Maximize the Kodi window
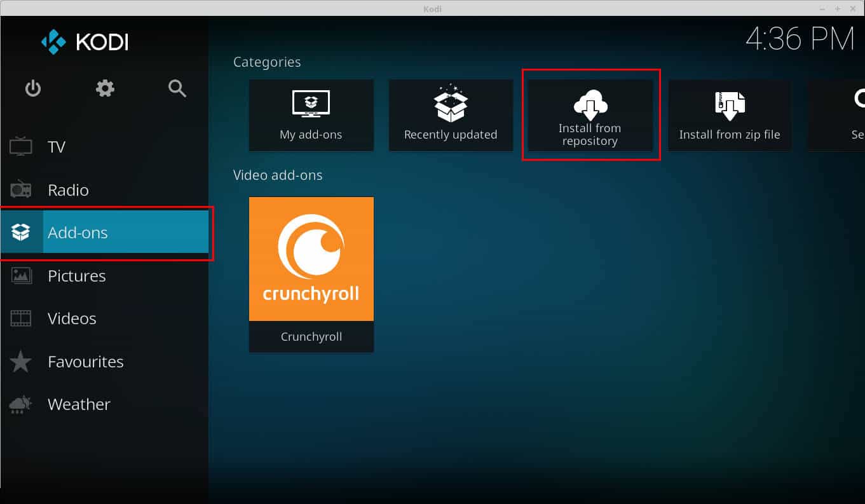 838,8
